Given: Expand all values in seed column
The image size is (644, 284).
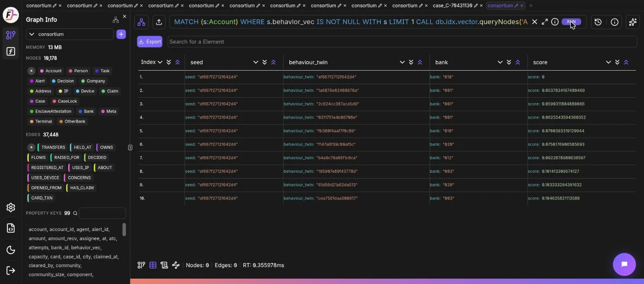Looking at the screenshot, I should tap(264, 62).
